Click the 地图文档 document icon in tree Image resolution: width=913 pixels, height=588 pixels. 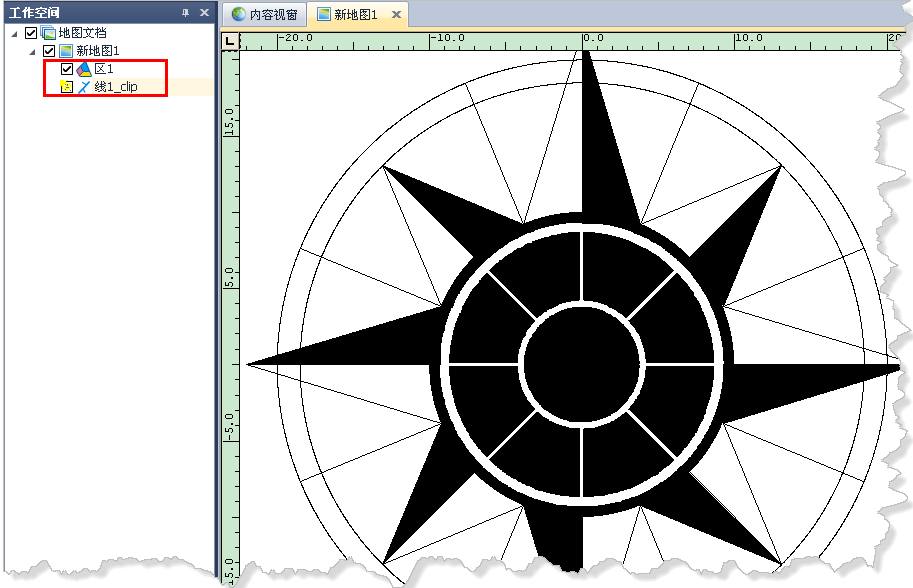tap(48, 33)
